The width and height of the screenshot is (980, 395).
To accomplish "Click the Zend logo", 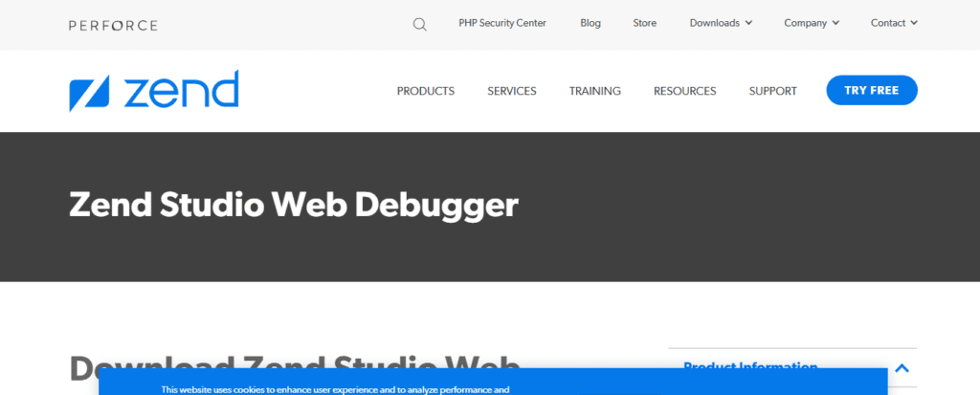I will click(x=154, y=91).
